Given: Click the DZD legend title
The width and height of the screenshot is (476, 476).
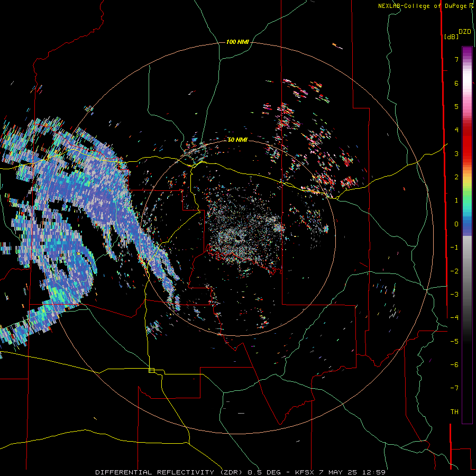Looking at the screenshot, I should [x=465, y=32].
